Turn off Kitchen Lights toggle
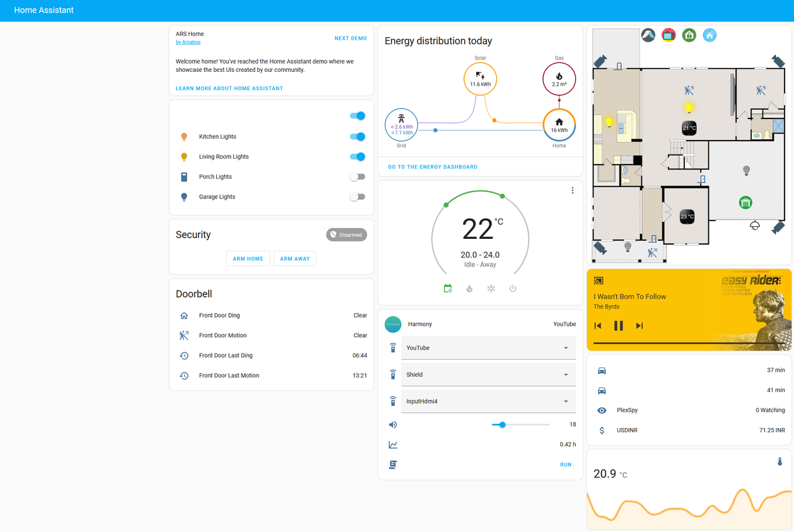This screenshot has width=794, height=532. [x=358, y=137]
